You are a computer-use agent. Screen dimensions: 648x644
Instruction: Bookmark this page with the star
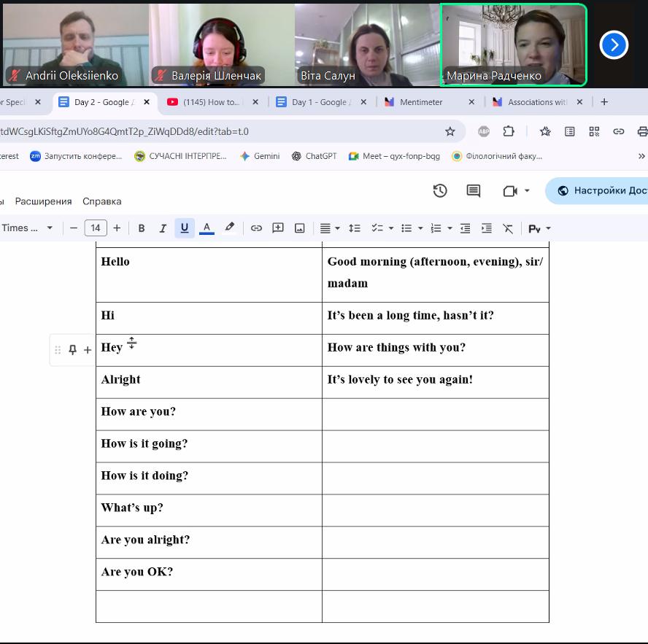tap(450, 131)
